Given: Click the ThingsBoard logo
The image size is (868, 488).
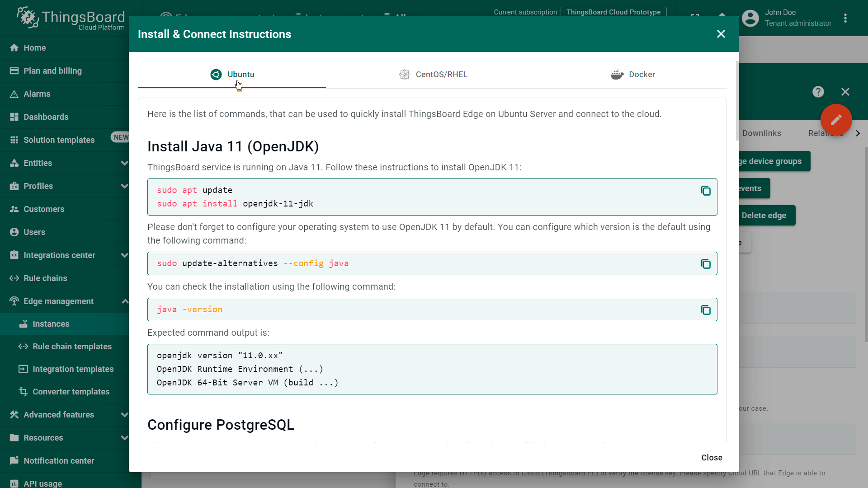Looking at the screenshot, I should [x=71, y=18].
